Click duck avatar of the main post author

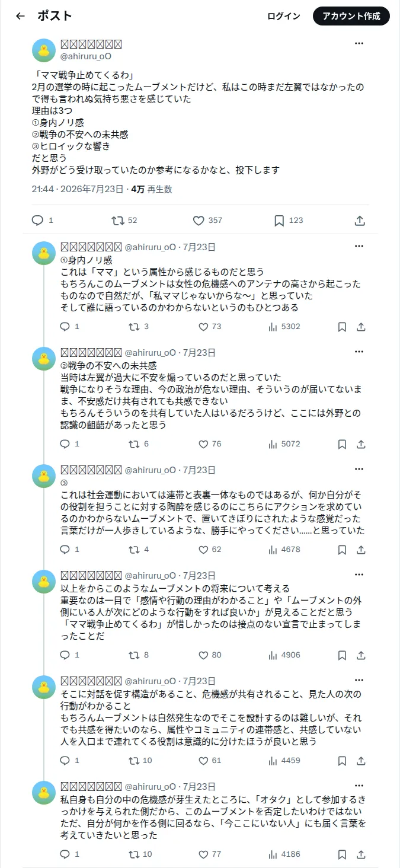pos(44,51)
